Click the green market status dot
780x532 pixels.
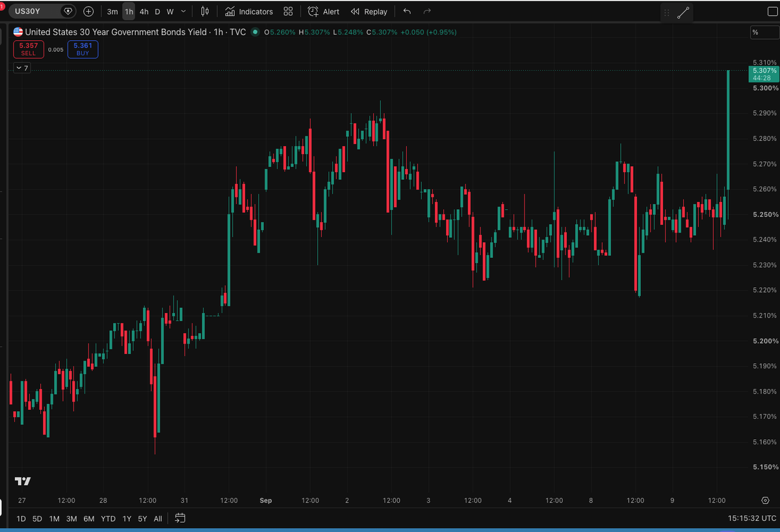pyautogui.click(x=255, y=32)
